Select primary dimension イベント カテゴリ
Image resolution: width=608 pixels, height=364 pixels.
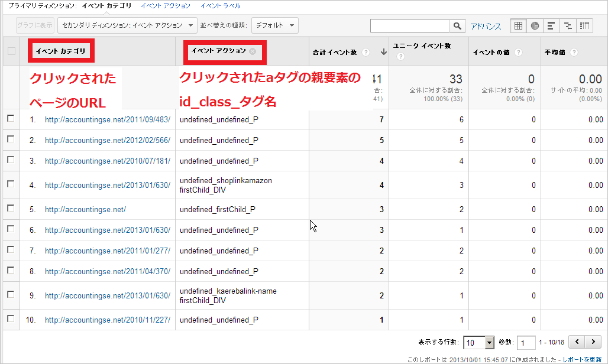click(x=106, y=6)
